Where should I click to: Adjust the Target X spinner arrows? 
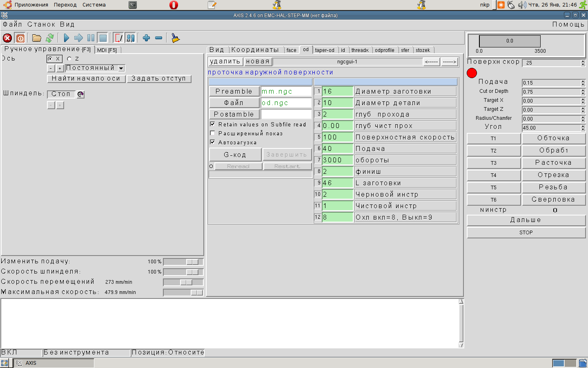[x=583, y=101]
